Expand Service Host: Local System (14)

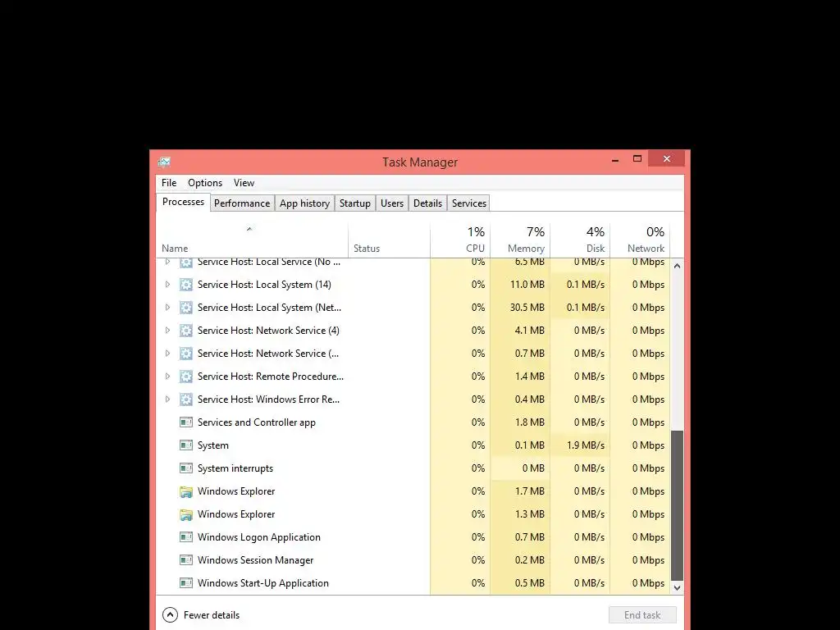click(167, 285)
